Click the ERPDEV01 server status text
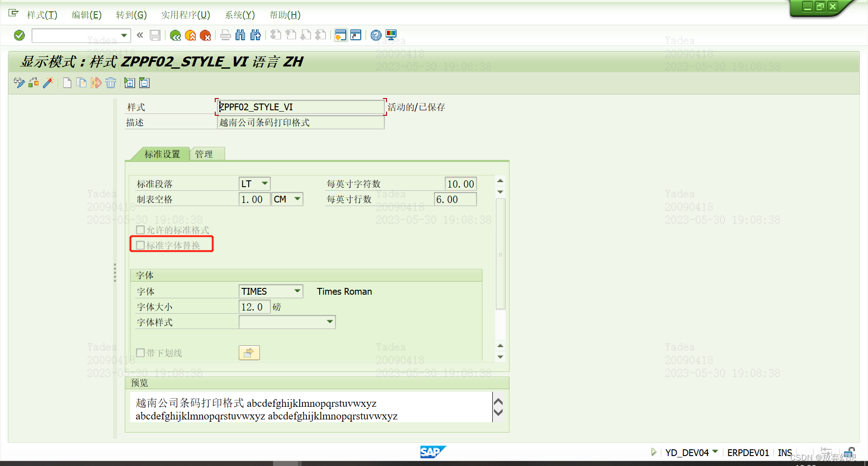This screenshot has height=466, width=868. coord(748,452)
